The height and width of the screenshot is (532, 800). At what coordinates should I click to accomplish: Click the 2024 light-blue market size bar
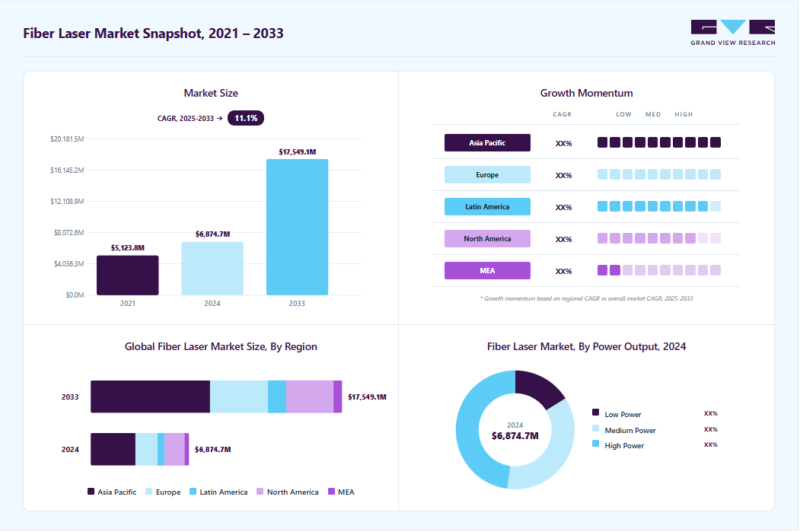(212, 269)
